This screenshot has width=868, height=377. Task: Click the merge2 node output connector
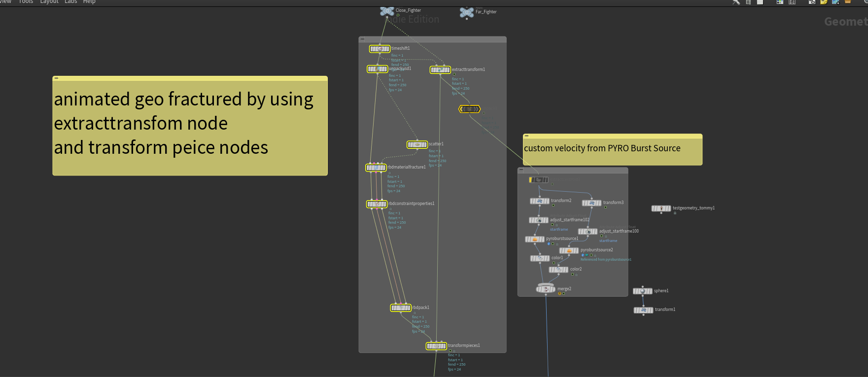click(x=546, y=295)
